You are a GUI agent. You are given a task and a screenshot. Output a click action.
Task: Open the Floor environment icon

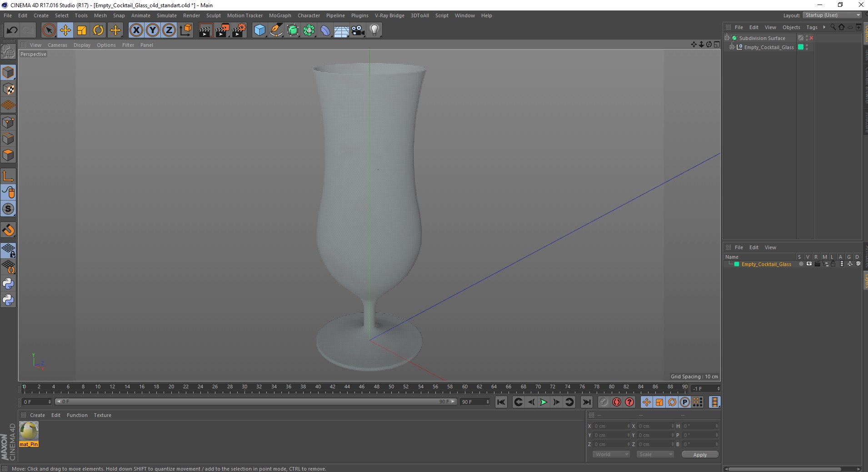click(341, 30)
